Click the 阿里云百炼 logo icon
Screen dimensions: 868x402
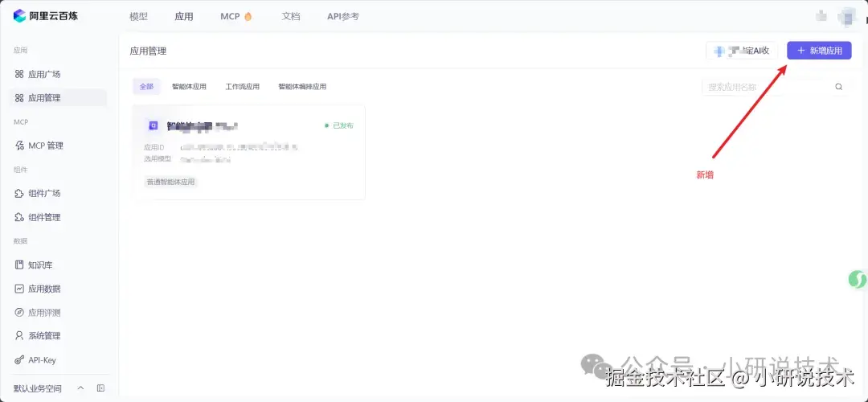(x=19, y=15)
